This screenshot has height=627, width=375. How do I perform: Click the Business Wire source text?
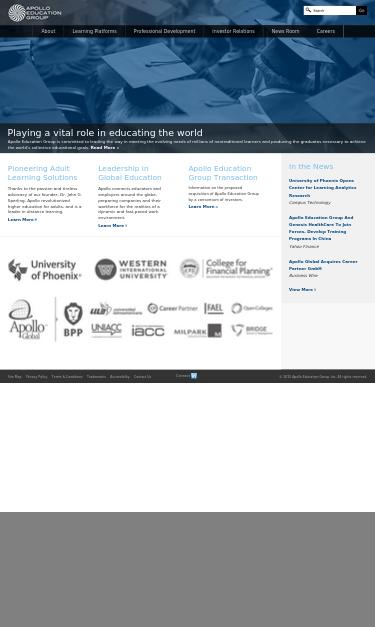(303, 276)
